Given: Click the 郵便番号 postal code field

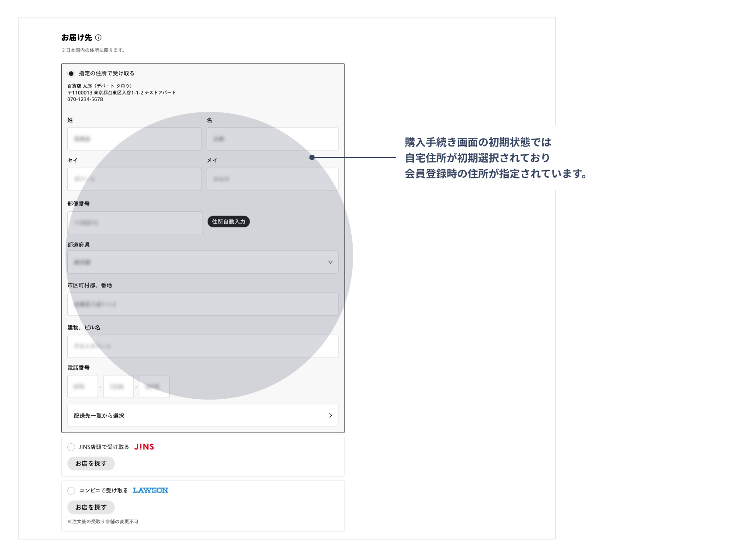Looking at the screenshot, I should pos(135,223).
